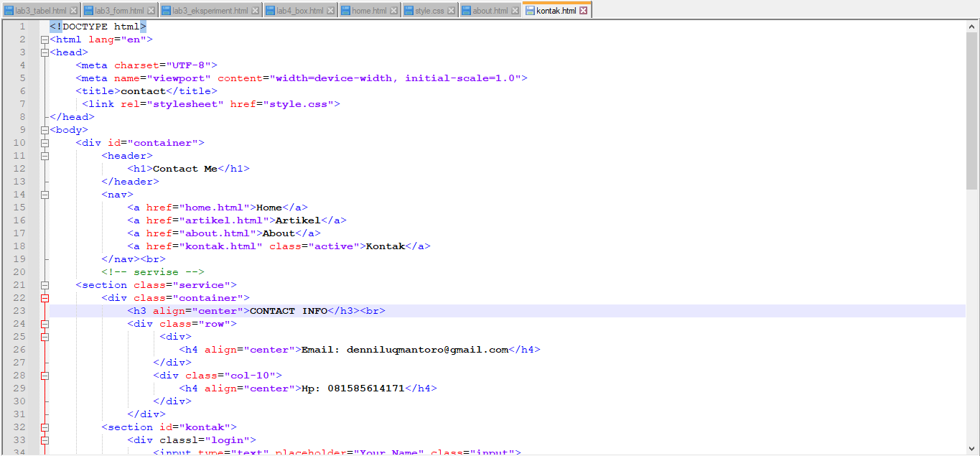This screenshot has width=980, height=456.
Task: Collapse the nav element code fold
Action: click(x=45, y=194)
